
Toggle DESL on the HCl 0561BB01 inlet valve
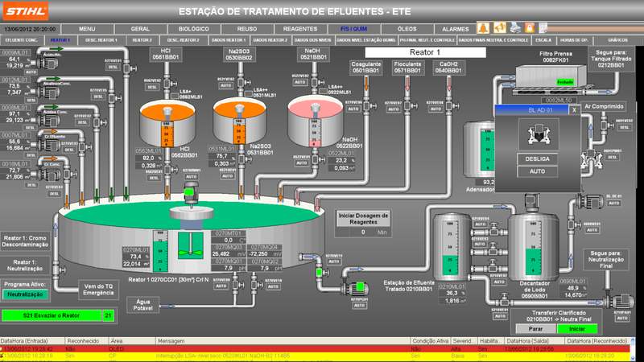(x=152, y=87)
